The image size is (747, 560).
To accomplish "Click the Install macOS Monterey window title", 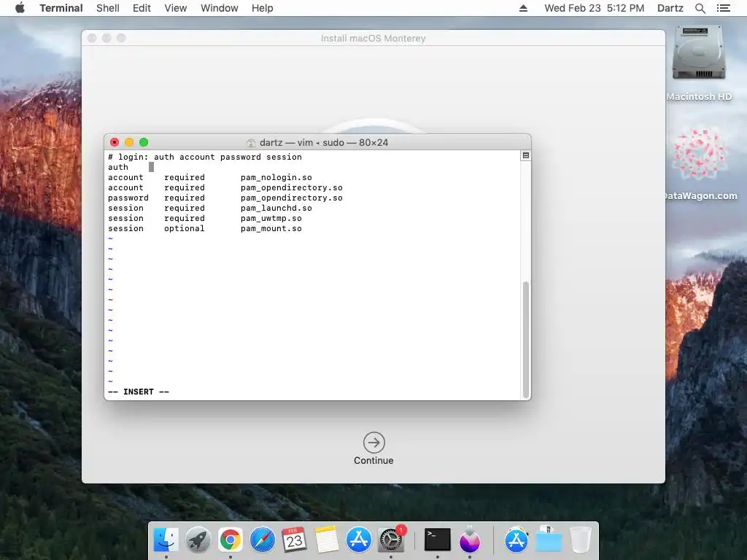I will 373,38.
